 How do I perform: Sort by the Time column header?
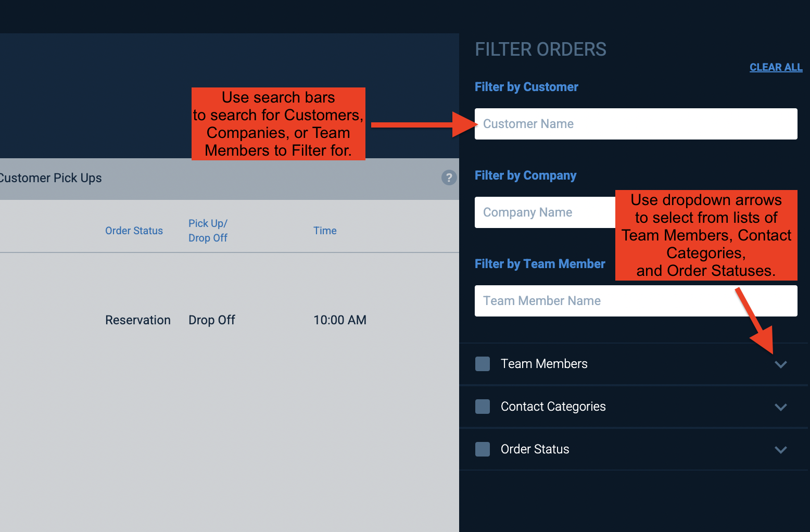(325, 231)
